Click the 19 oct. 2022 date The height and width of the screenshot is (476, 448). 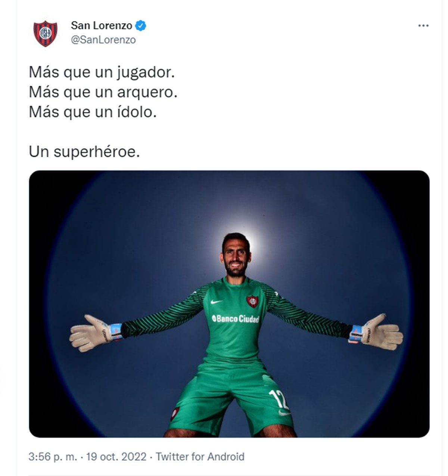pyautogui.click(x=116, y=457)
